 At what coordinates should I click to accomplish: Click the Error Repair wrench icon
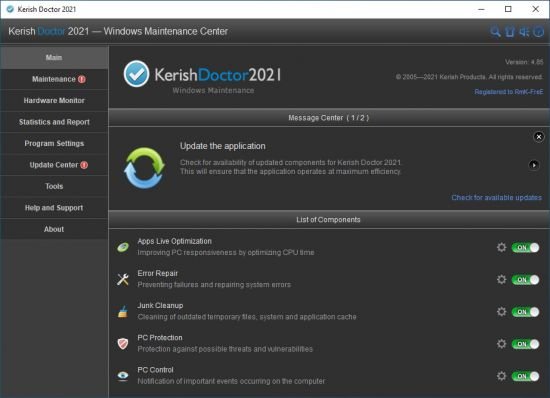(x=123, y=279)
